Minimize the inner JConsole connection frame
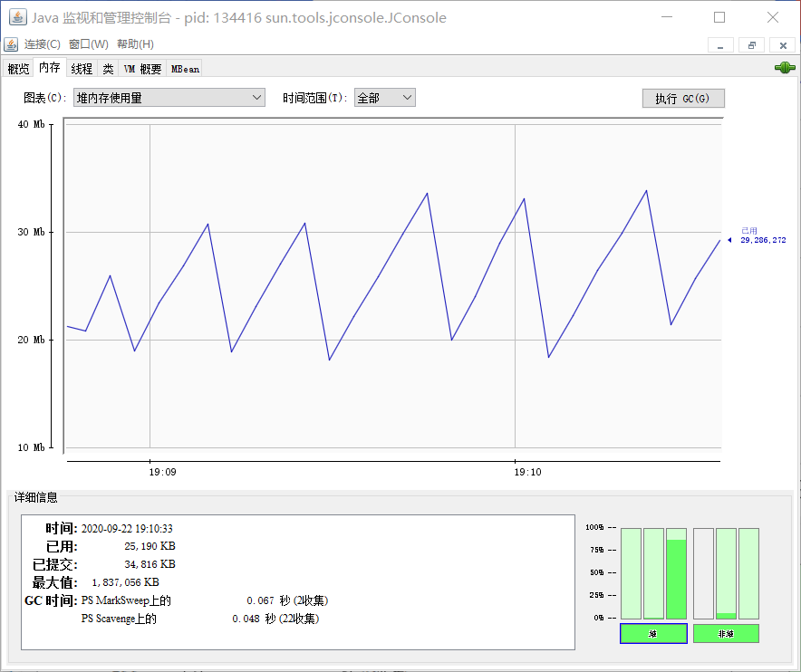This screenshot has height=672, width=801. (720, 45)
